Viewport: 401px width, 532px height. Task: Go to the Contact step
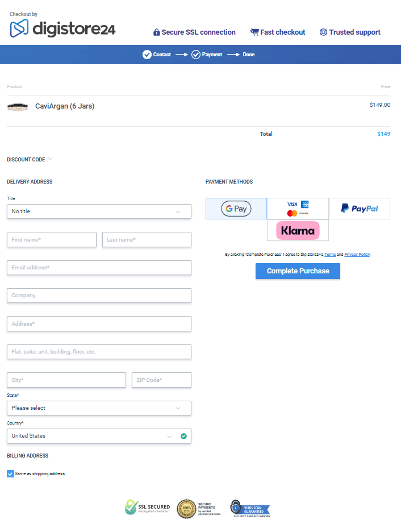pos(157,55)
